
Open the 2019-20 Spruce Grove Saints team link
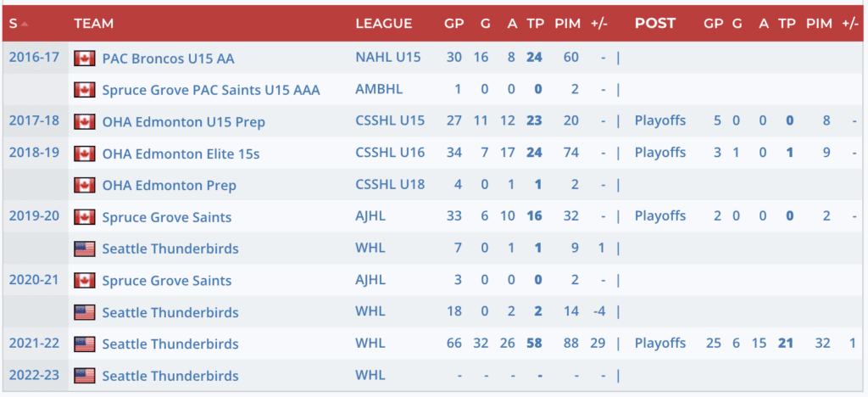click(x=166, y=217)
